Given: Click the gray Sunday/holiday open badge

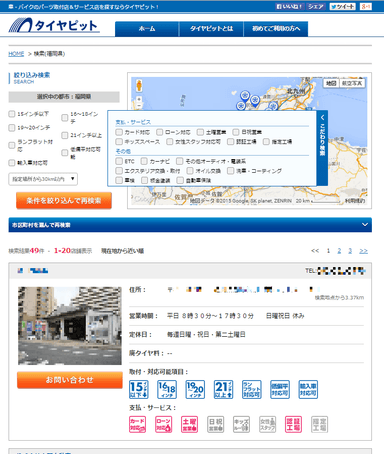Looking at the screenshot, I should point(215,424).
